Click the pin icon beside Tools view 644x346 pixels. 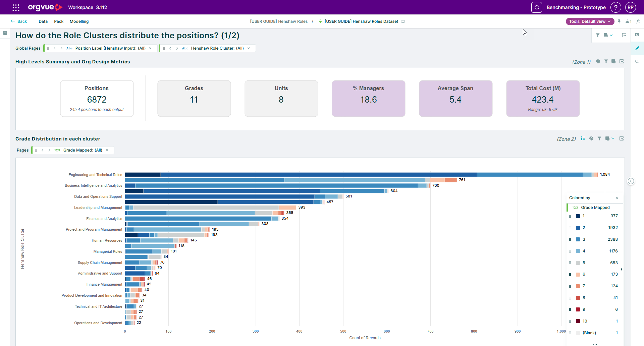tap(619, 21)
